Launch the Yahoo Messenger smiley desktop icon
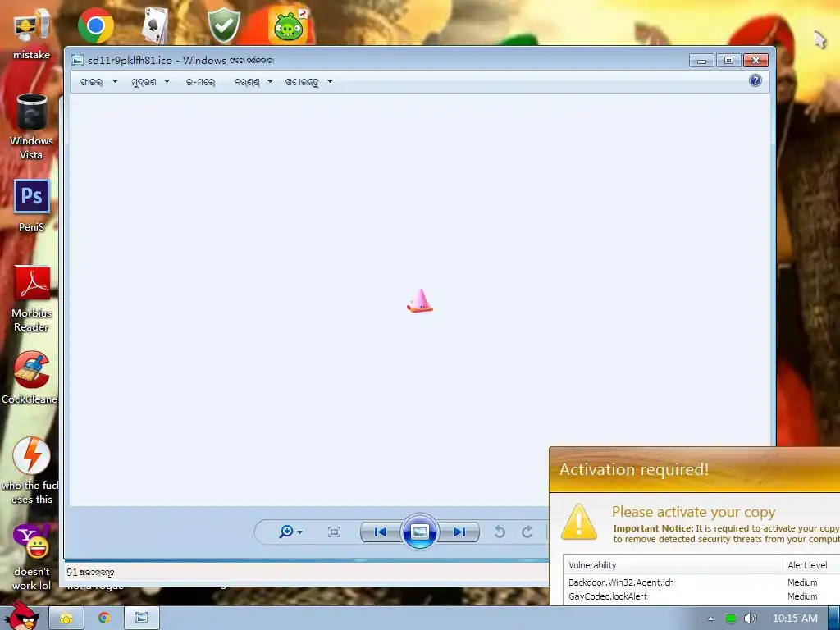Image resolution: width=840 pixels, height=630 pixels. click(x=32, y=557)
